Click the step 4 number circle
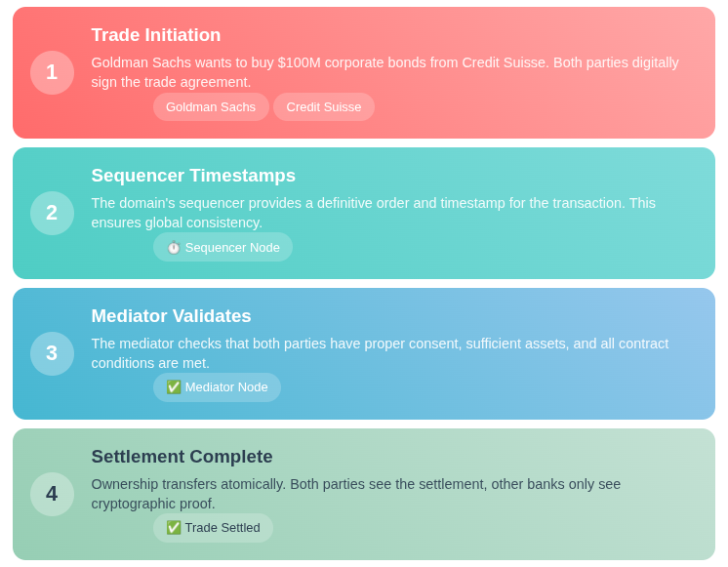Screen dimensions: 728x567 [x=52, y=494]
